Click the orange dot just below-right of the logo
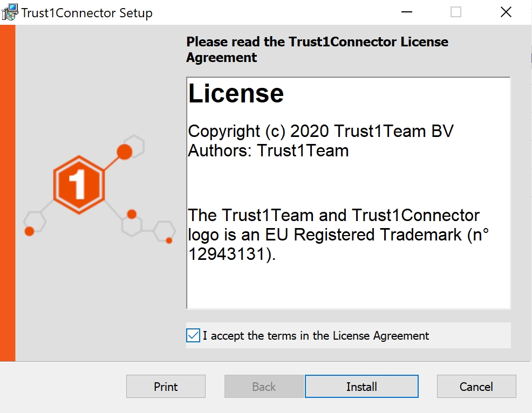 tap(132, 214)
